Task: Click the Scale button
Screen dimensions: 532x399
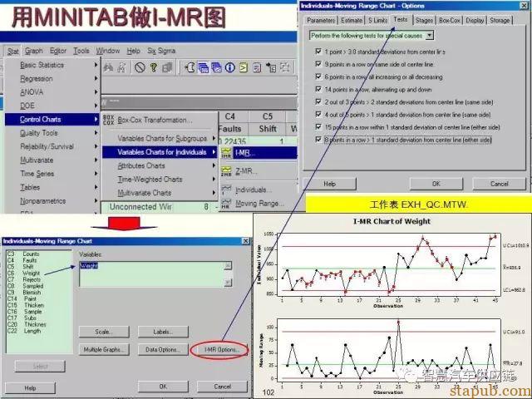Action: pyautogui.click(x=104, y=332)
